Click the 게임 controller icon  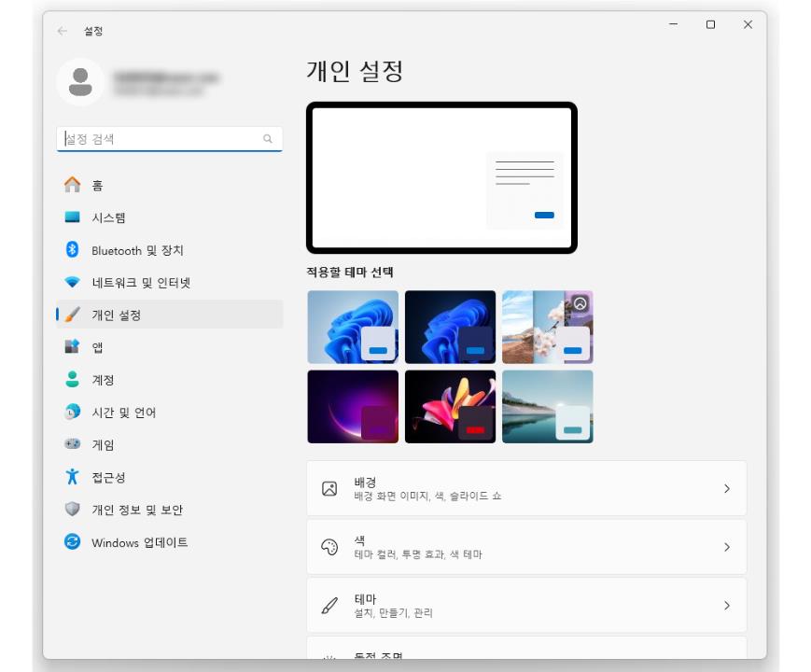(x=73, y=444)
